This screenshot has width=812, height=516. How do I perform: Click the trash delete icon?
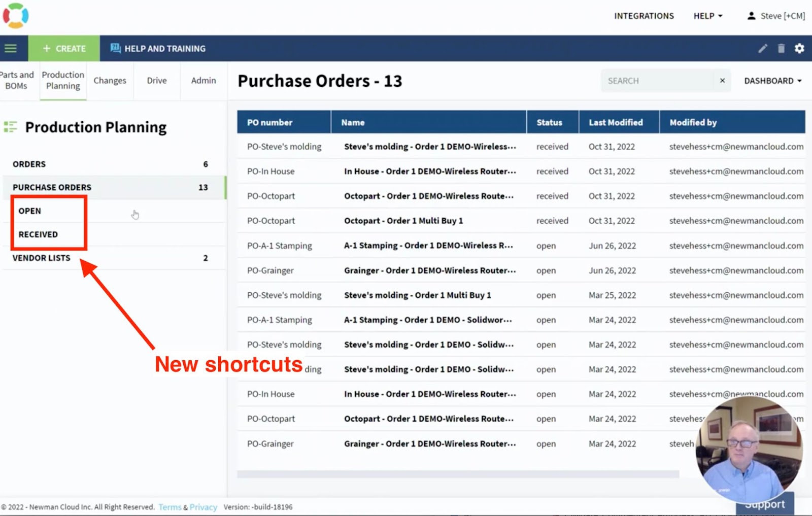[781, 48]
